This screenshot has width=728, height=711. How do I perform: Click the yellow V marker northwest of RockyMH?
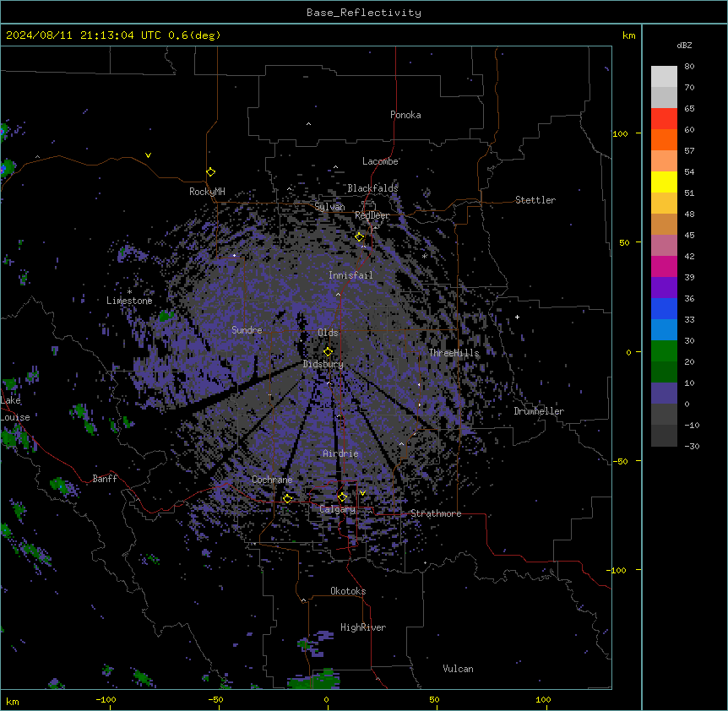148,155
